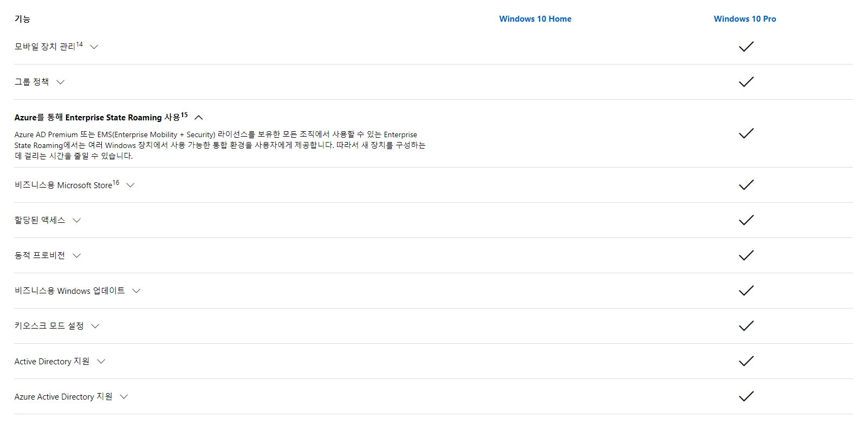Image resolution: width=868 pixels, height=424 pixels.
Task: Expand the 할당된 액세스 chevron
Action: (x=77, y=220)
